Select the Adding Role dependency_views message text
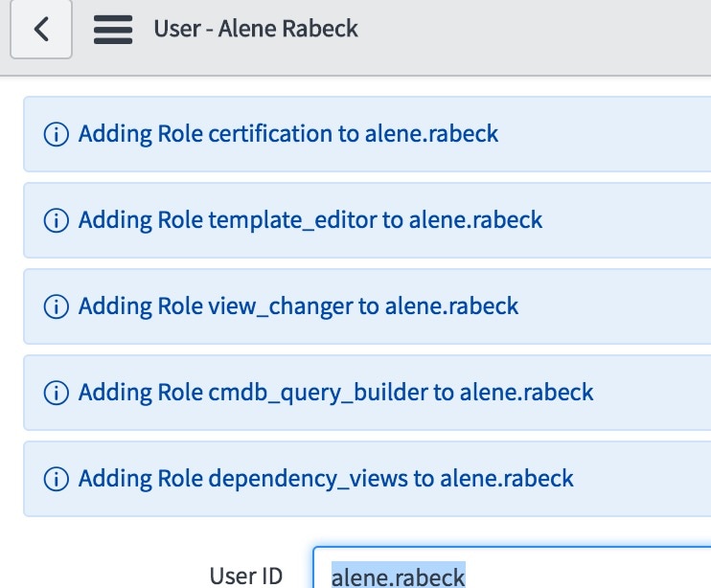 click(x=326, y=479)
